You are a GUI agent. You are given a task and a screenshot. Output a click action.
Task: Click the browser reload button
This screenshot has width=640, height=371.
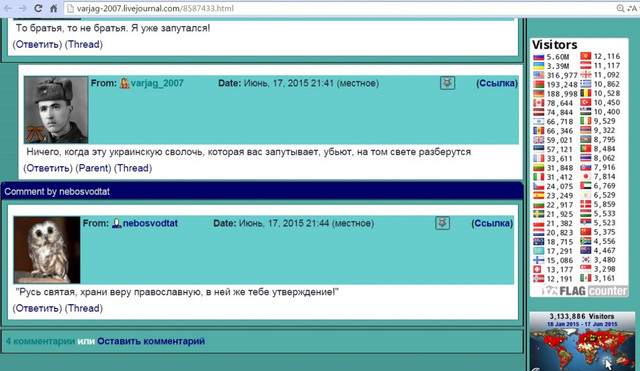[38, 8]
